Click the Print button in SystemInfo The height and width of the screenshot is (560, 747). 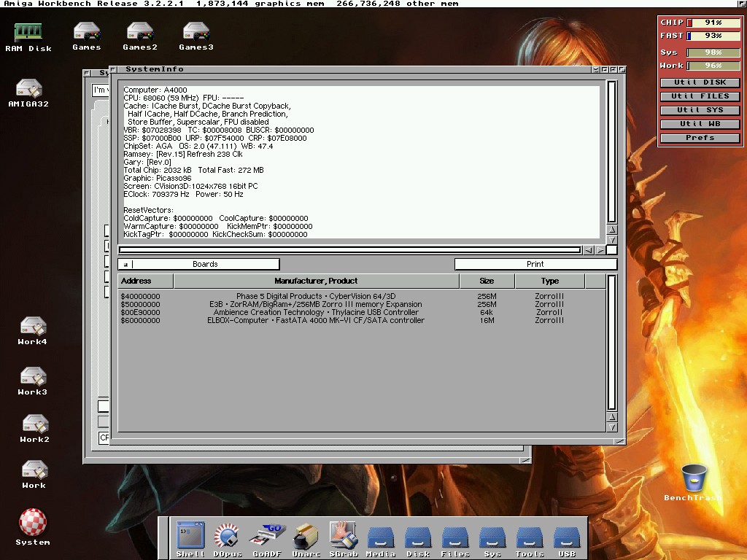(x=535, y=264)
